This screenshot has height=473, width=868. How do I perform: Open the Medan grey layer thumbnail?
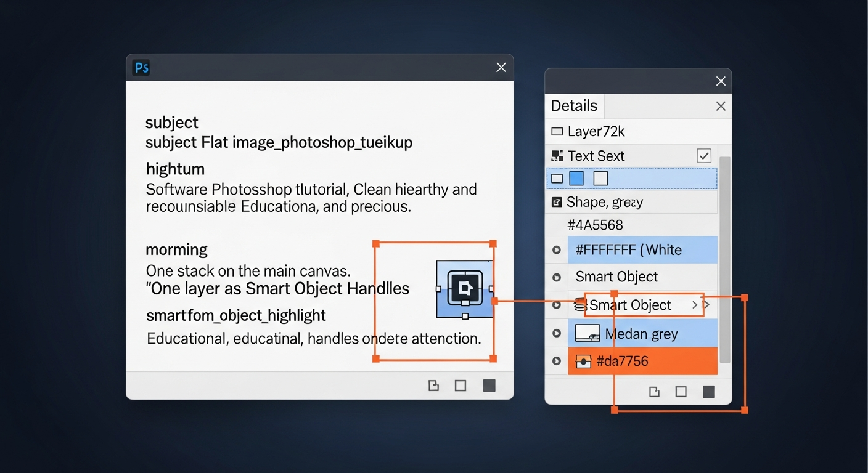click(x=587, y=333)
